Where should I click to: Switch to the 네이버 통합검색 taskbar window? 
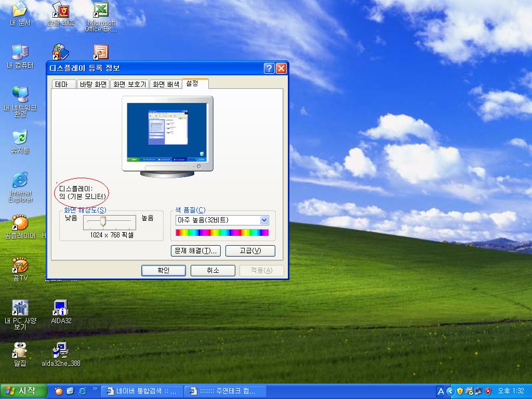[143, 391]
